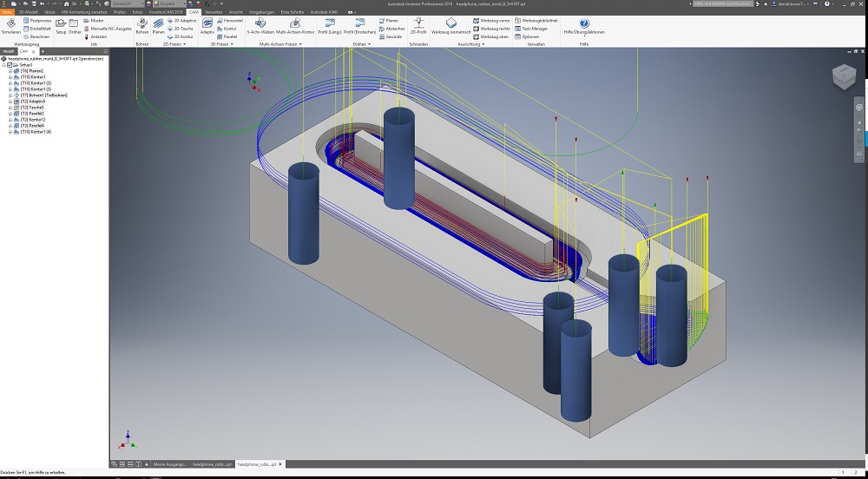Open the Einstellblatt setup sheet
Screen dimensions: 868x479
point(37,29)
